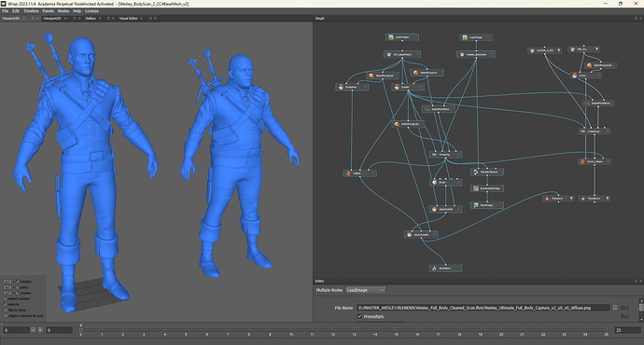
Task: Toggle visibility bulb on Wesley_BodyScan node
Action: [x=491, y=54]
